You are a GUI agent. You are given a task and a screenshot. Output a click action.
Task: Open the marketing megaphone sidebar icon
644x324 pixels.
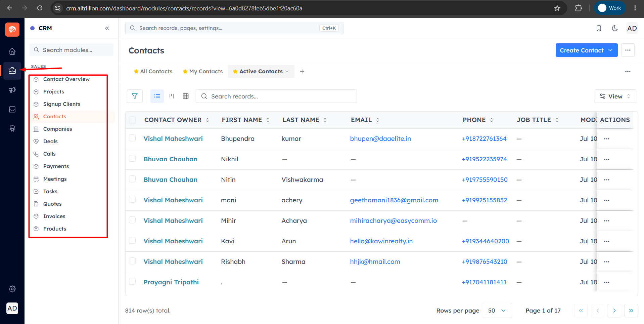click(12, 90)
